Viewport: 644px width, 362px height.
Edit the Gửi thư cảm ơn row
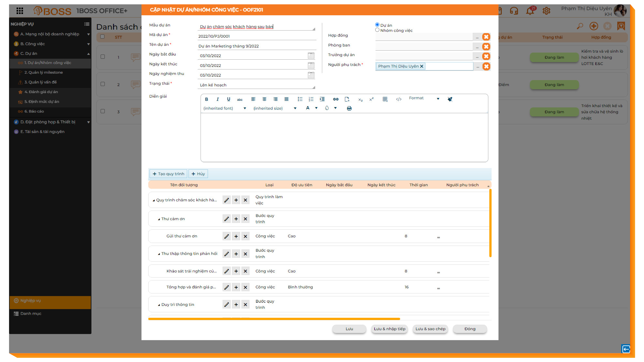click(226, 236)
